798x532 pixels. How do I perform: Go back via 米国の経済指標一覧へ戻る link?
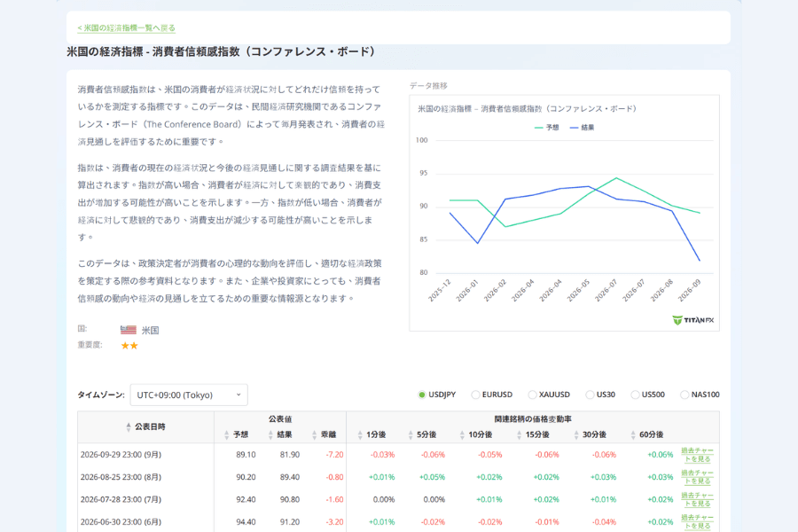tap(126, 28)
